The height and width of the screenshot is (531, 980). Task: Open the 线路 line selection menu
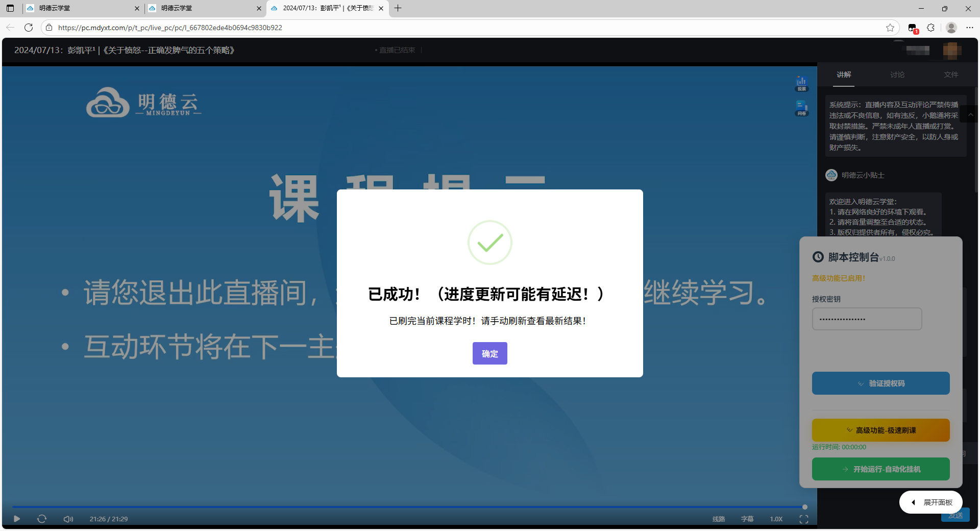point(718,519)
